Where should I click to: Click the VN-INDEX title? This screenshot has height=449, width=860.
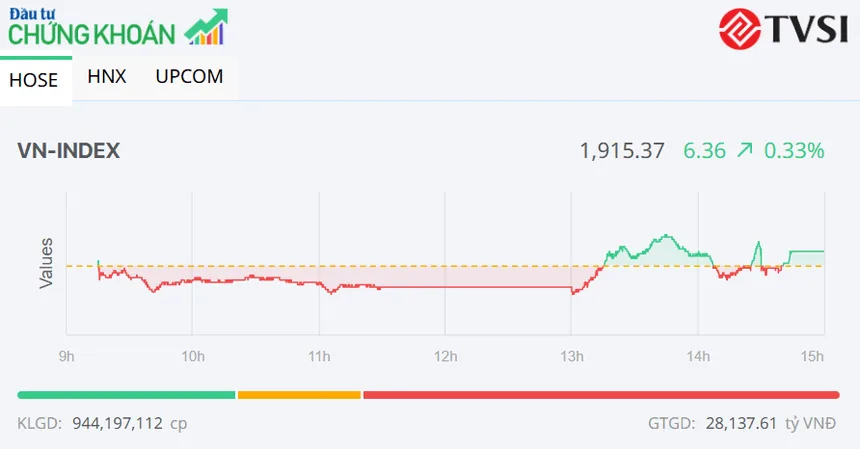click(x=69, y=151)
